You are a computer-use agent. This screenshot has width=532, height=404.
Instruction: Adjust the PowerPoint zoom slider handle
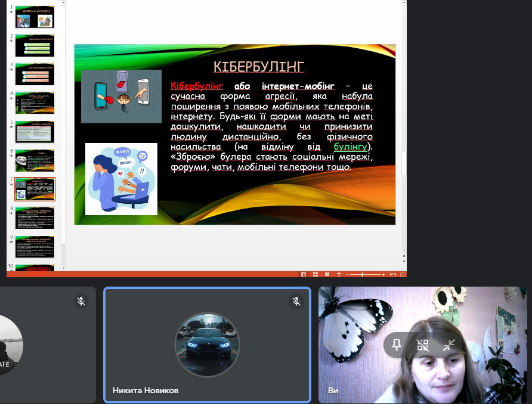pyautogui.click(x=363, y=275)
